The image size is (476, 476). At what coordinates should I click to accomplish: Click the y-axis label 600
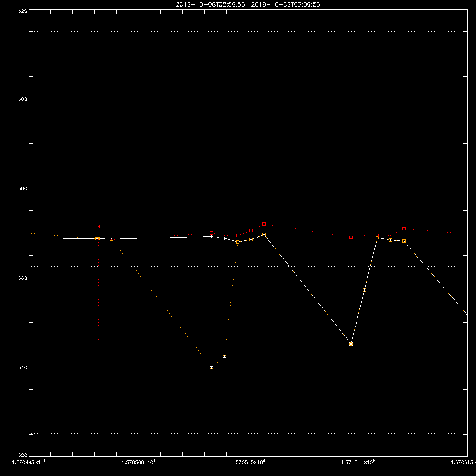(23, 99)
